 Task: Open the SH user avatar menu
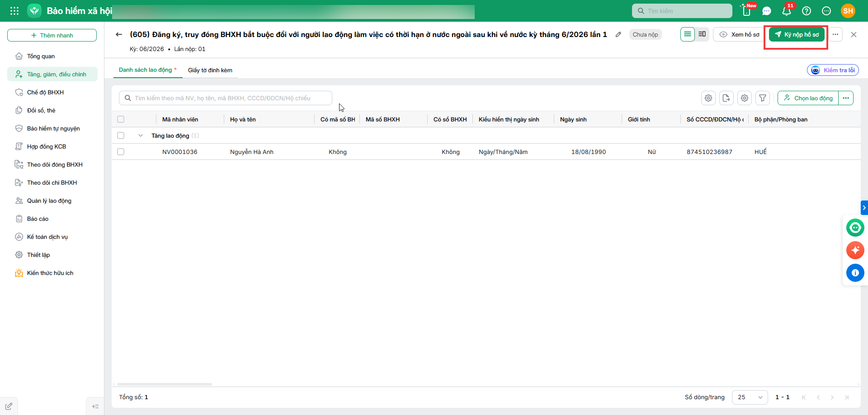(848, 11)
